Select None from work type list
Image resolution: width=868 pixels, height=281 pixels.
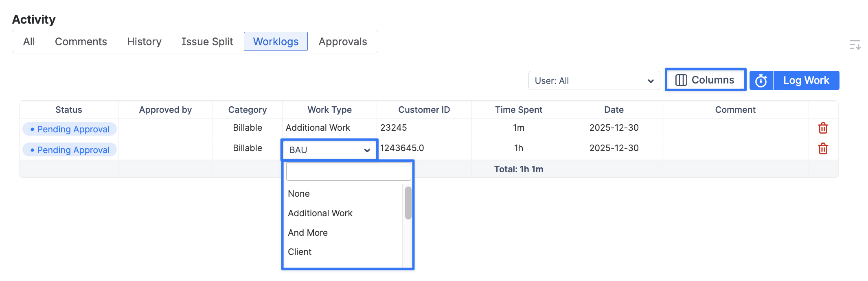coord(299,194)
